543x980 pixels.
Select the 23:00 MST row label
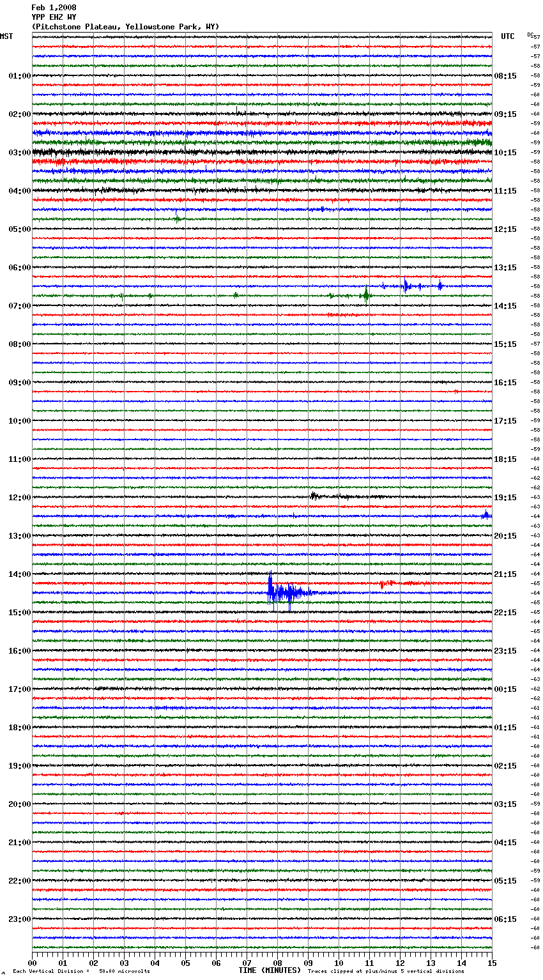point(20,919)
